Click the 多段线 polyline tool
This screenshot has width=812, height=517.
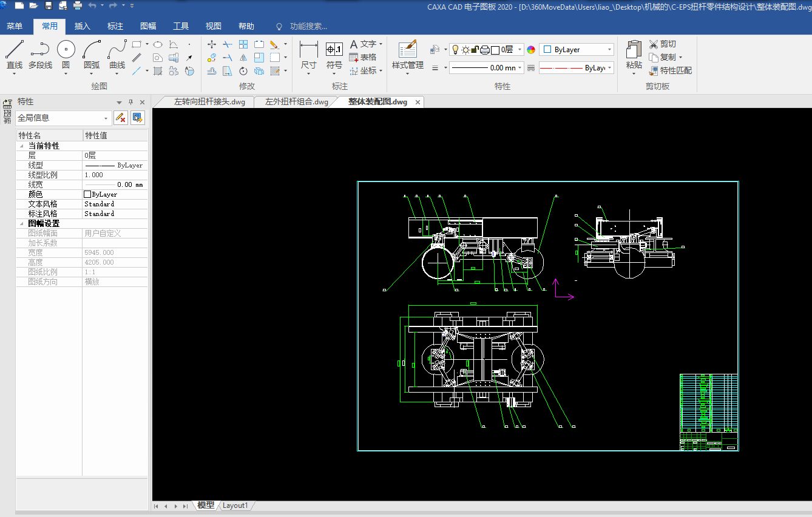pos(40,50)
